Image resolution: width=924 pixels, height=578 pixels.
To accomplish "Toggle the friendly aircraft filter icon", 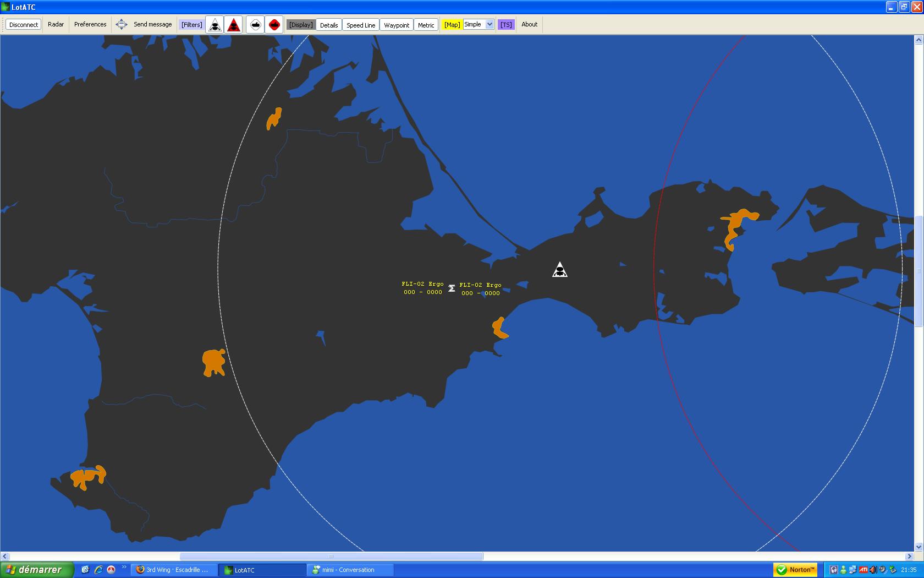I will [x=215, y=25].
